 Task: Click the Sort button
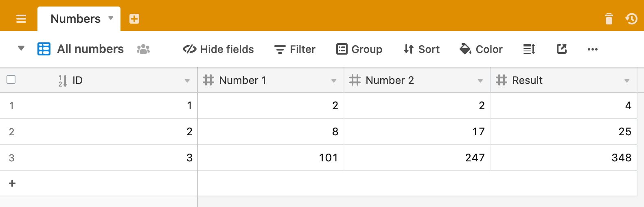click(x=422, y=49)
